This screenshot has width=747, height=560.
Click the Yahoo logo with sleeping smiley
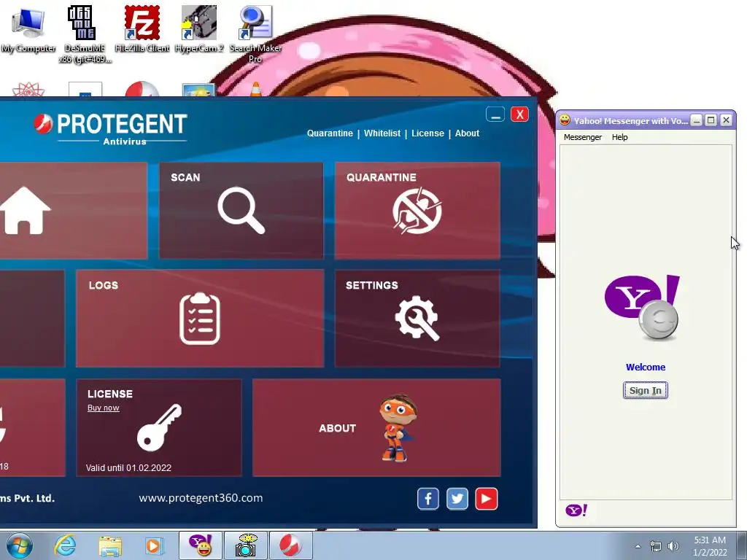pyautogui.click(x=642, y=307)
